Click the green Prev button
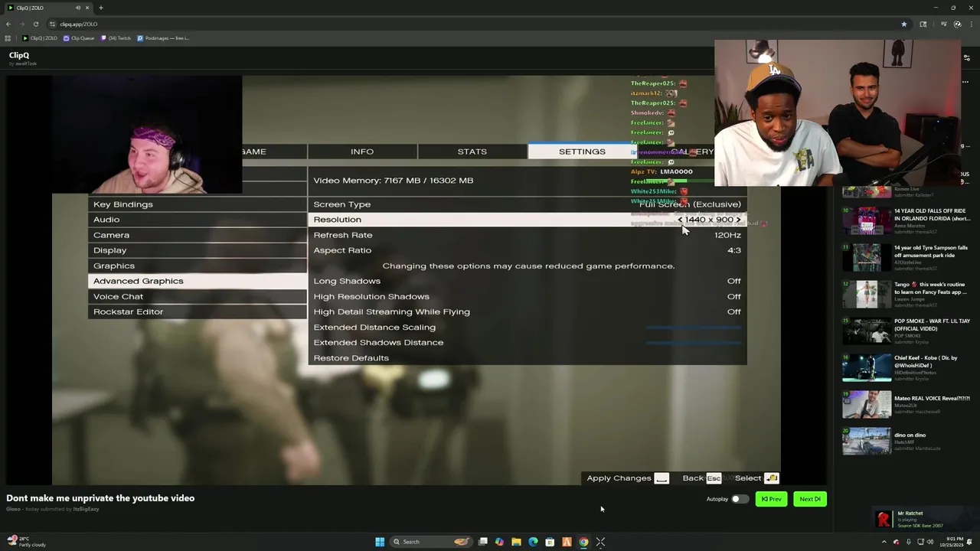Viewport: 980px width, 551px height. click(x=771, y=499)
